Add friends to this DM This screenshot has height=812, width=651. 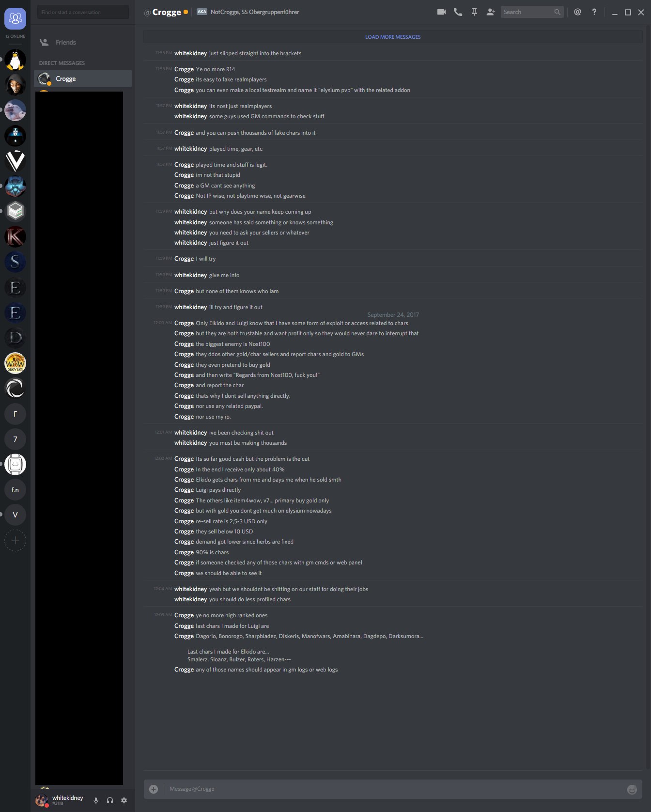[x=491, y=12]
